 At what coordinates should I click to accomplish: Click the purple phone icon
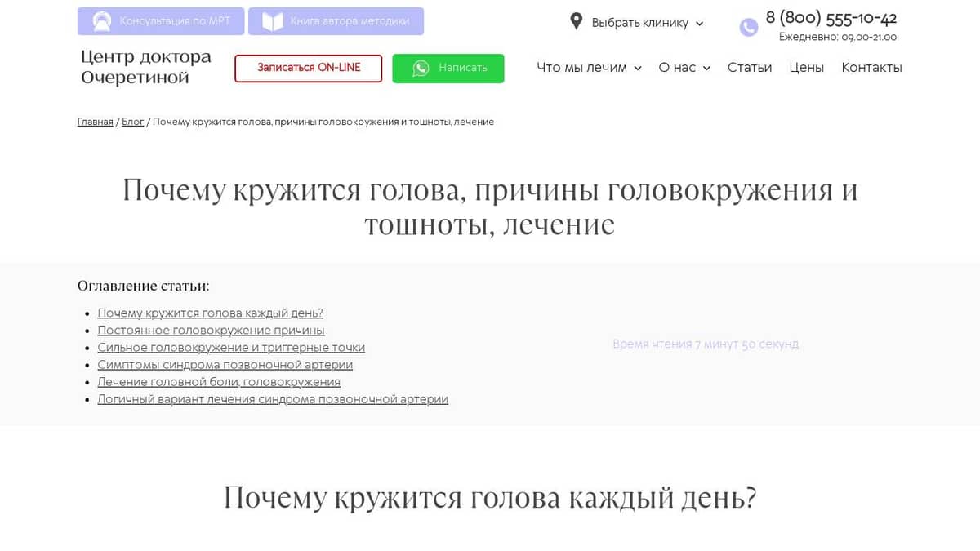click(x=749, y=28)
